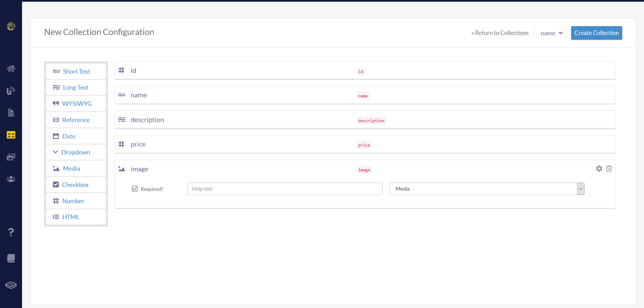This screenshot has height=308, width=644.
Task: Delete the image field with the trash icon
Action: (609, 169)
